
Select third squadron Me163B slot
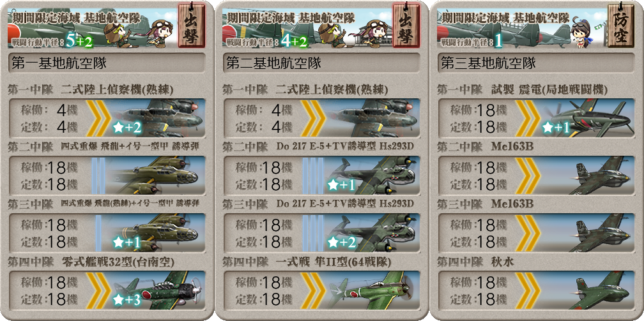[x=537, y=233]
